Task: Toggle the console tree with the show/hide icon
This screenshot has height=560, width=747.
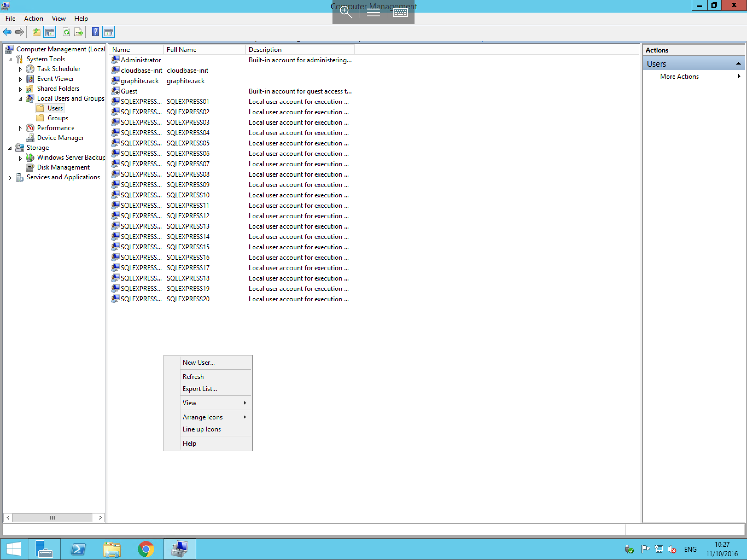Action: coord(50,32)
